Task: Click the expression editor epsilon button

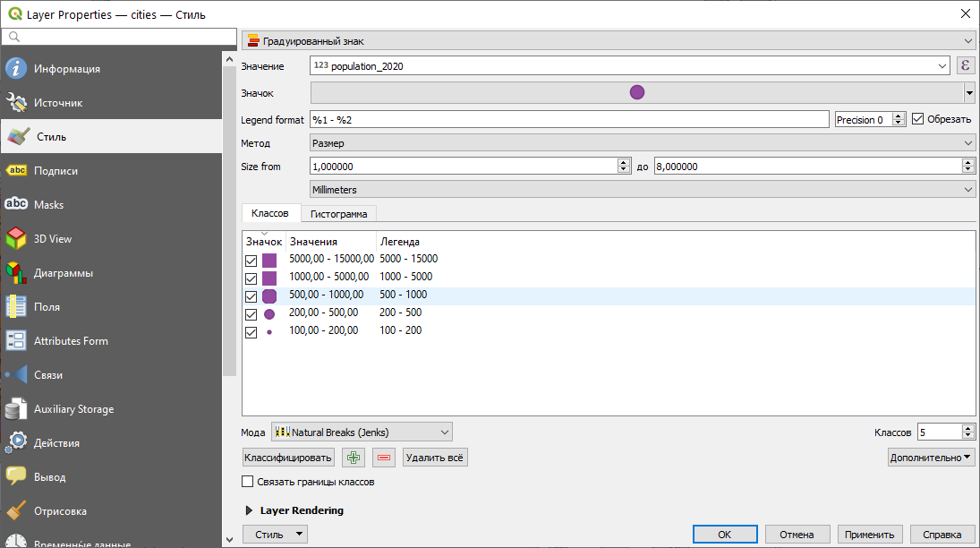Action: point(966,65)
